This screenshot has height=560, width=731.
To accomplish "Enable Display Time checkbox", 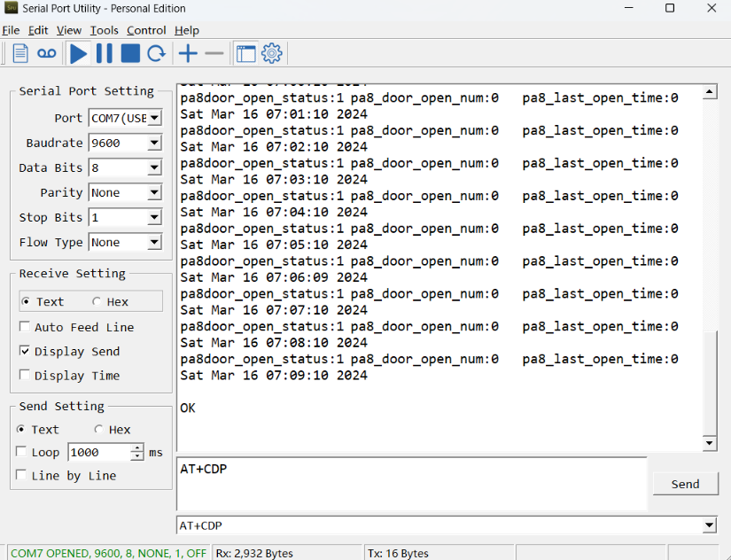I will pyautogui.click(x=69, y=376).
